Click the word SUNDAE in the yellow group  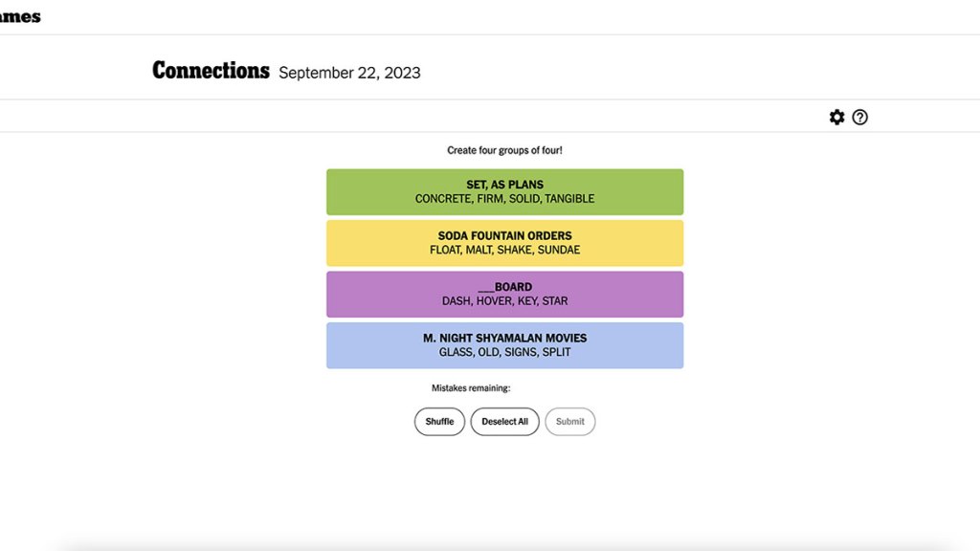[559, 250]
